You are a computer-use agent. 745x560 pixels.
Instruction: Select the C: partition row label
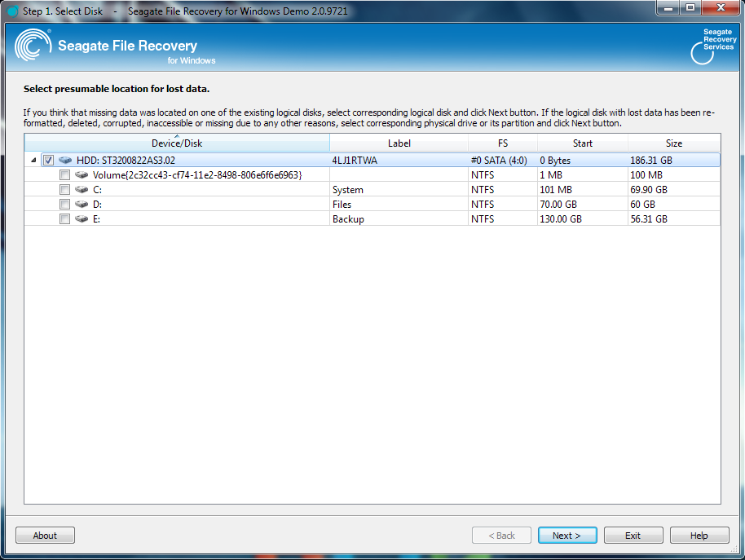97,190
